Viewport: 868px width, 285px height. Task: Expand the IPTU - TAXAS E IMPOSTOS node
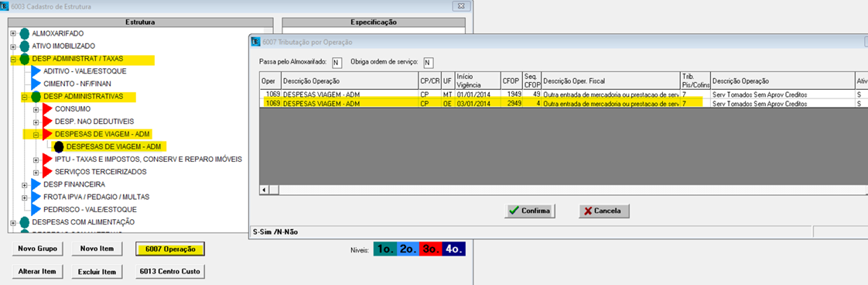tap(36, 160)
